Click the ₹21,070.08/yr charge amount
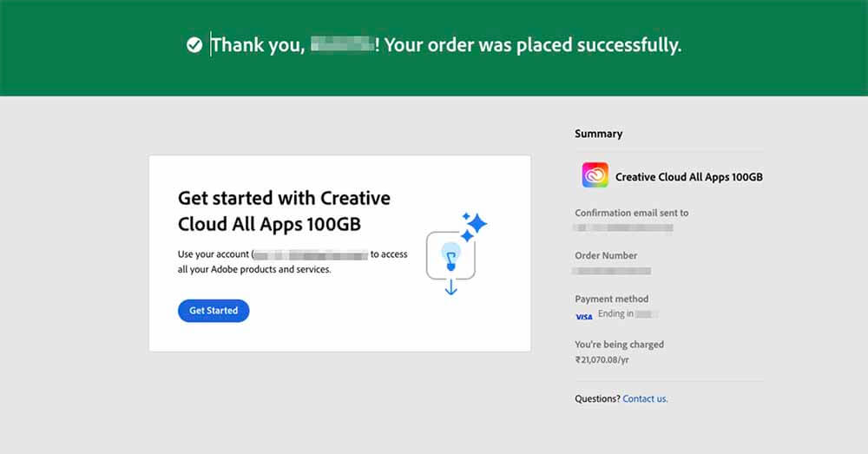The height and width of the screenshot is (454, 868). coord(602,360)
